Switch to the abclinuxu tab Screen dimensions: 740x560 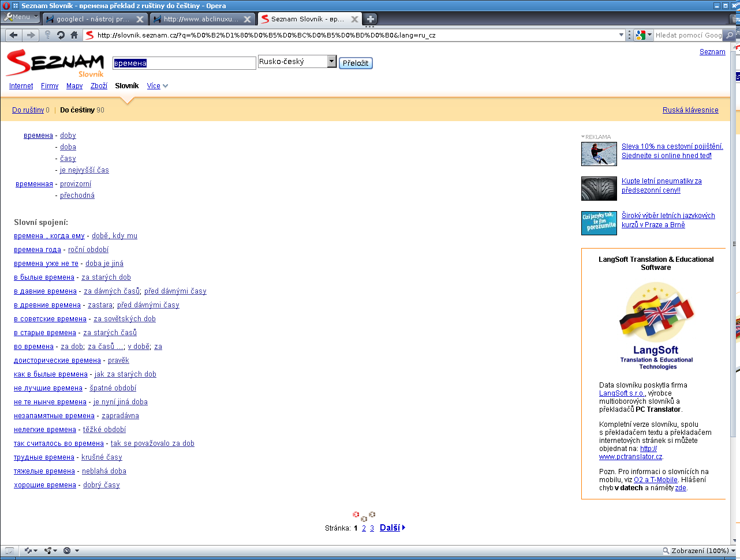[202, 19]
